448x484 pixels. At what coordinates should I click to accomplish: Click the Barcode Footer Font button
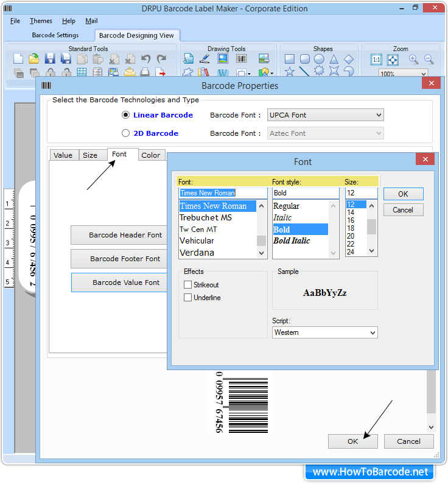pos(119,259)
